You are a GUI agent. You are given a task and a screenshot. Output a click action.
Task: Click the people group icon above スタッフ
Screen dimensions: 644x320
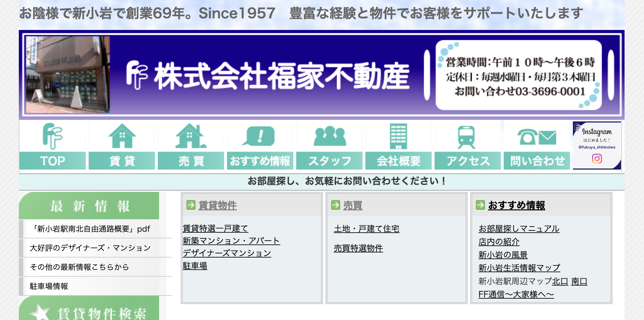[x=330, y=136]
